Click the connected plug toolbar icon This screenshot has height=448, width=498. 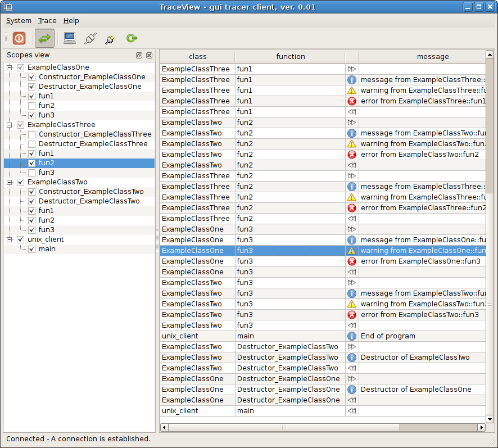pyautogui.click(x=90, y=38)
